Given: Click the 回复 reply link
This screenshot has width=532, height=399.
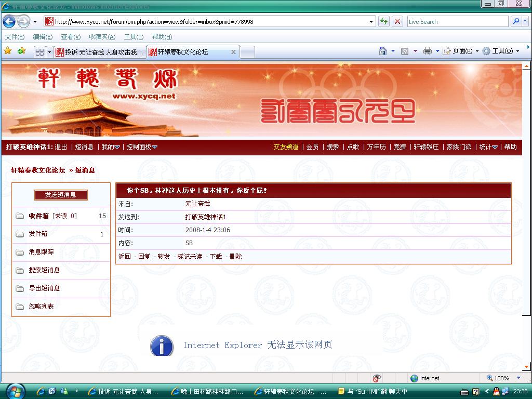Looking at the screenshot, I should [144, 256].
